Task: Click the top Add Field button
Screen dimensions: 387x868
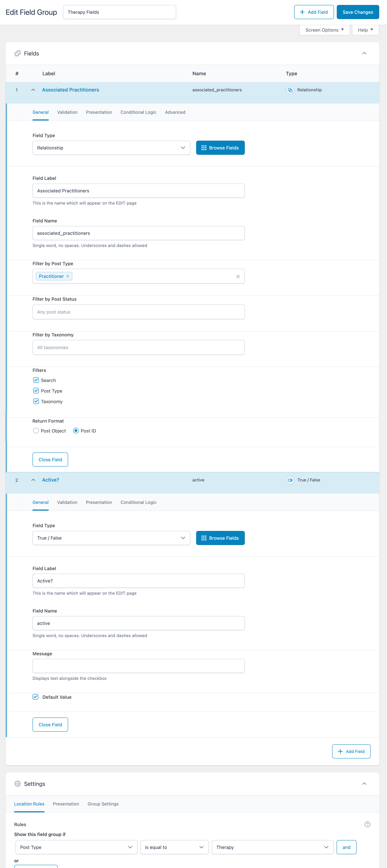Action: [314, 12]
